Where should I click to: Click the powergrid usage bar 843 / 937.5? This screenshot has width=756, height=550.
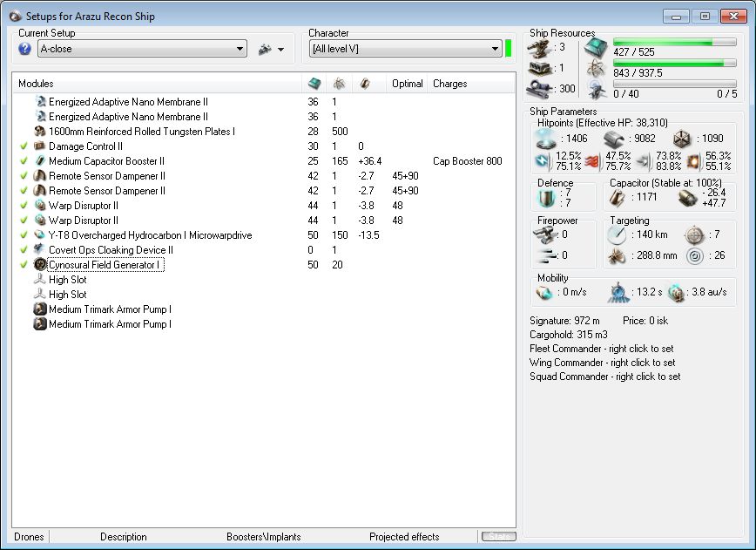(x=674, y=64)
